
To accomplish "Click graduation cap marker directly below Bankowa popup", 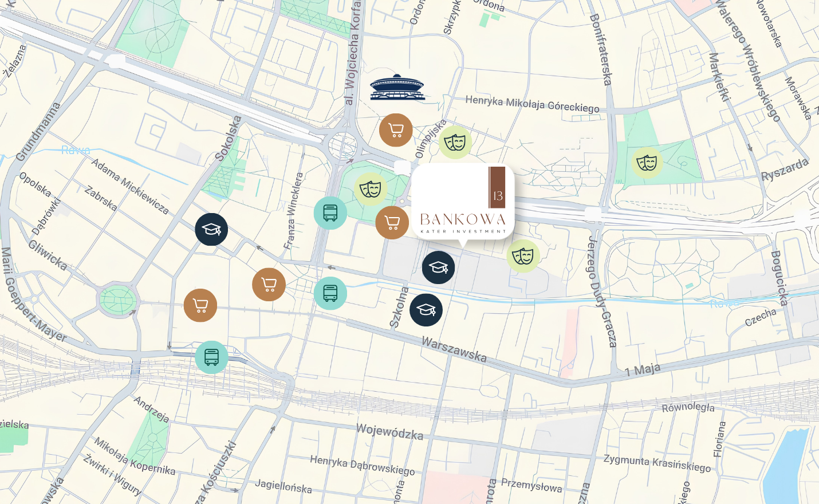I will pyautogui.click(x=439, y=267).
